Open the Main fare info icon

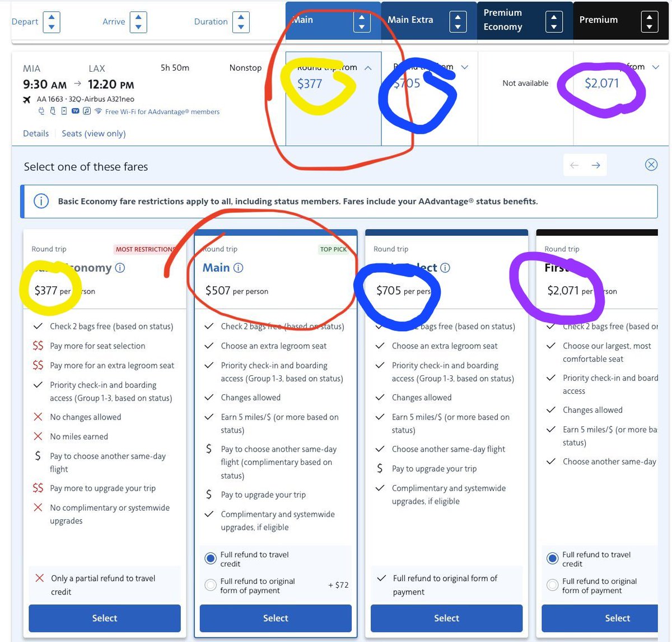[x=238, y=268]
